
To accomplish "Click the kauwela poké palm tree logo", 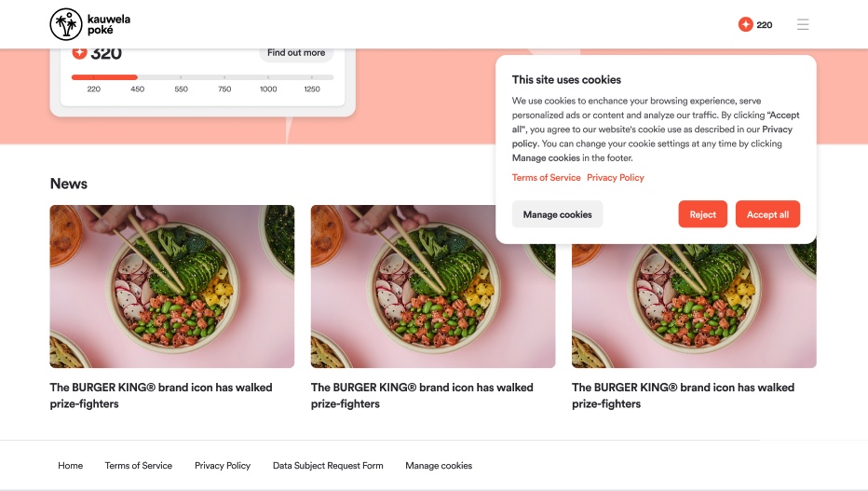I will coord(66,24).
